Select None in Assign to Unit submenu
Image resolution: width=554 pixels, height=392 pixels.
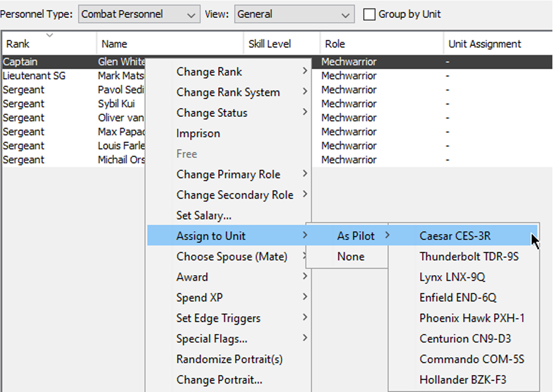[351, 257]
